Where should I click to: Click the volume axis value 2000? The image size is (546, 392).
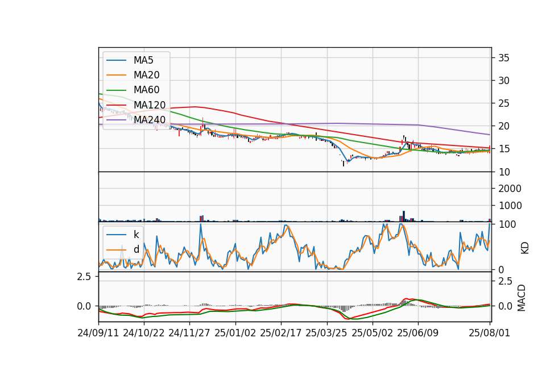pyautogui.click(x=510, y=189)
